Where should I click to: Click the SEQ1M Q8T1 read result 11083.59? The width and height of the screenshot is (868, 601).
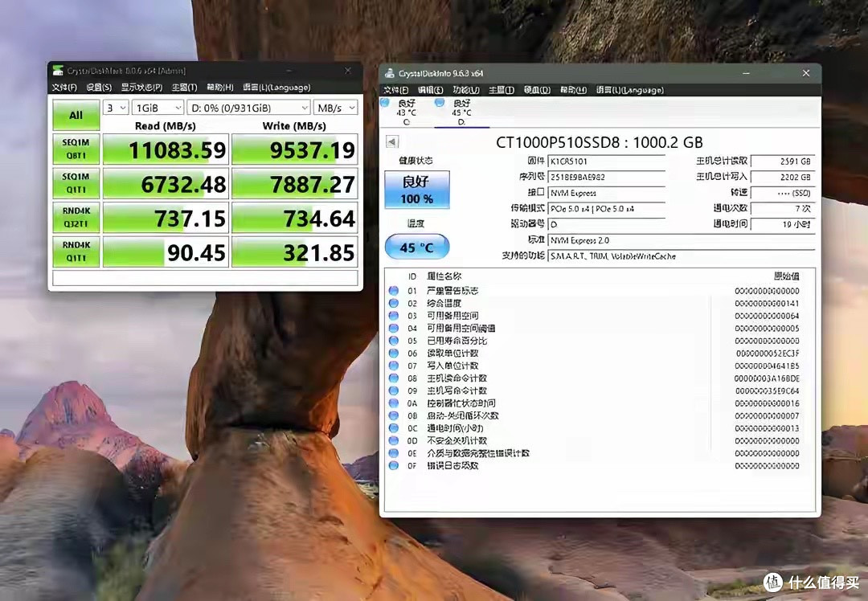166,149
